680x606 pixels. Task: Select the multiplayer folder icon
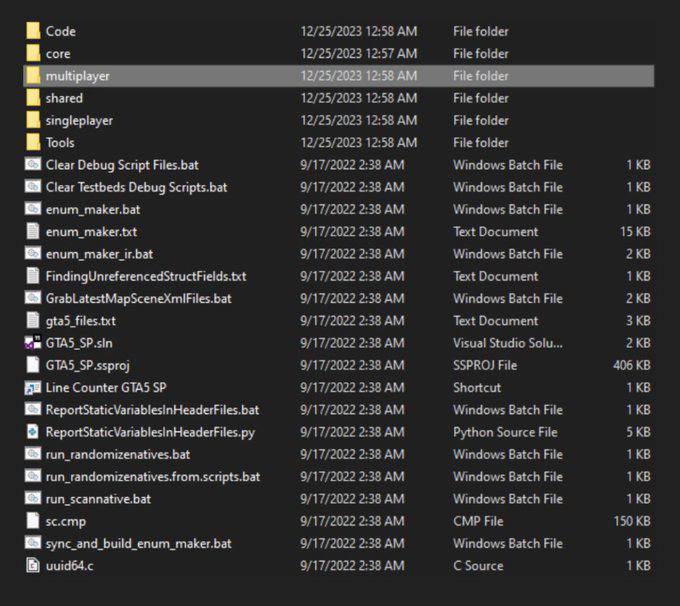[33, 76]
